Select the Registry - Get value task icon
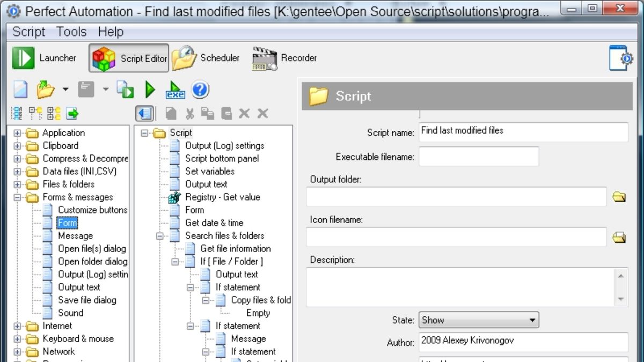 click(x=174, y=197)
